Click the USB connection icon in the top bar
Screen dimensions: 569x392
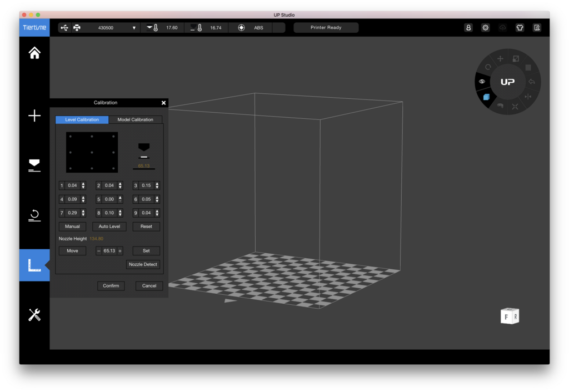tap(64, 28)
